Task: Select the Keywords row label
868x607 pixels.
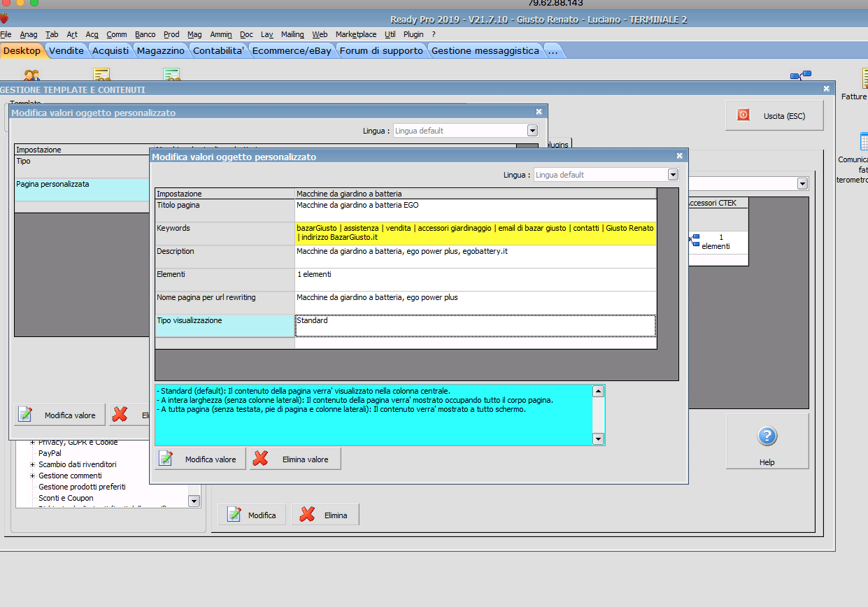Action: coord(225,234)
